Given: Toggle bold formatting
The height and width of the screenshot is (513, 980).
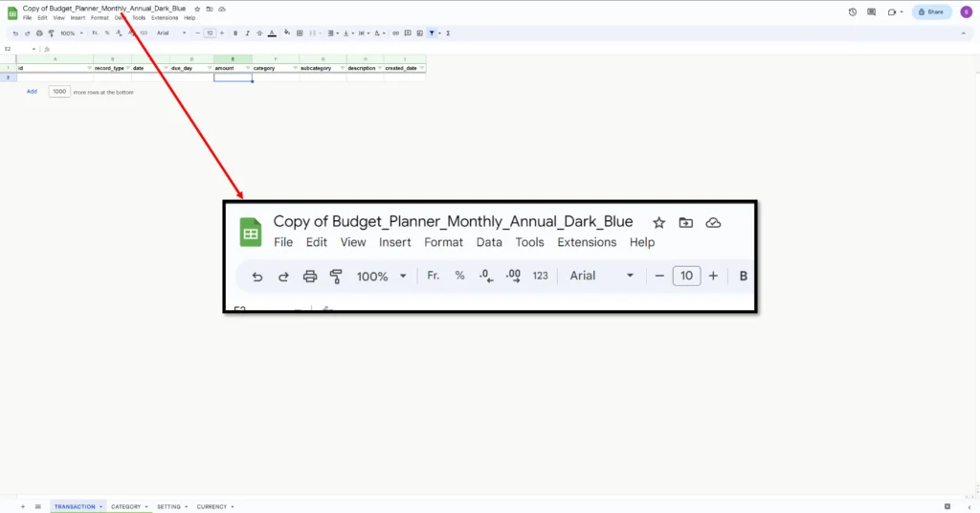Looking at the screenshot, I should tap(235, 33).
